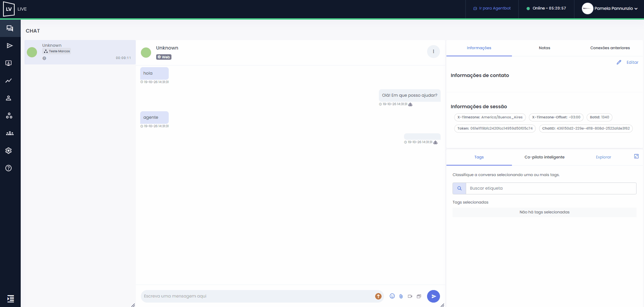Click the Token session info chip

pyautogui.click(x=495, y=129)
